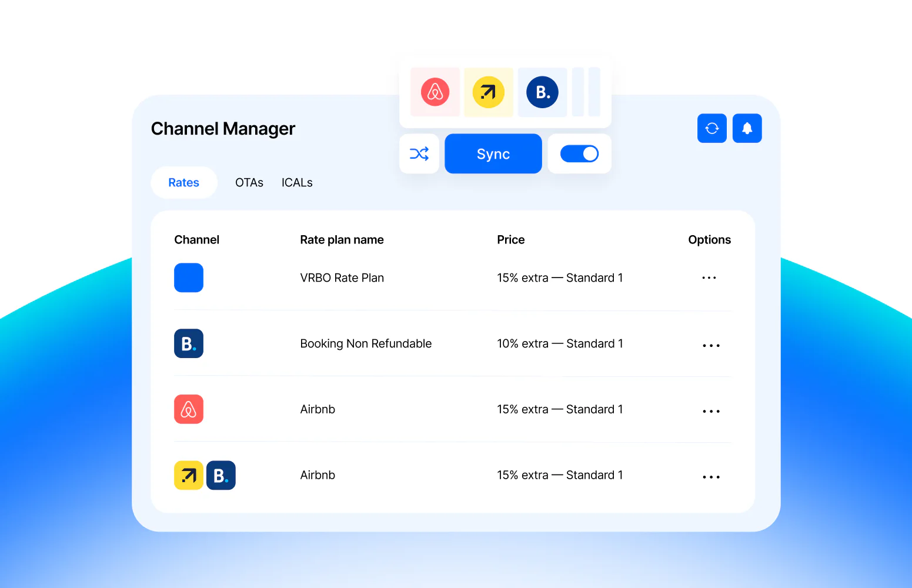This screenshot has width=912, height=588.
Task: Click the Booking.com circle logo in the floating card
Action: pyautogui.click(x=542, y=92)
